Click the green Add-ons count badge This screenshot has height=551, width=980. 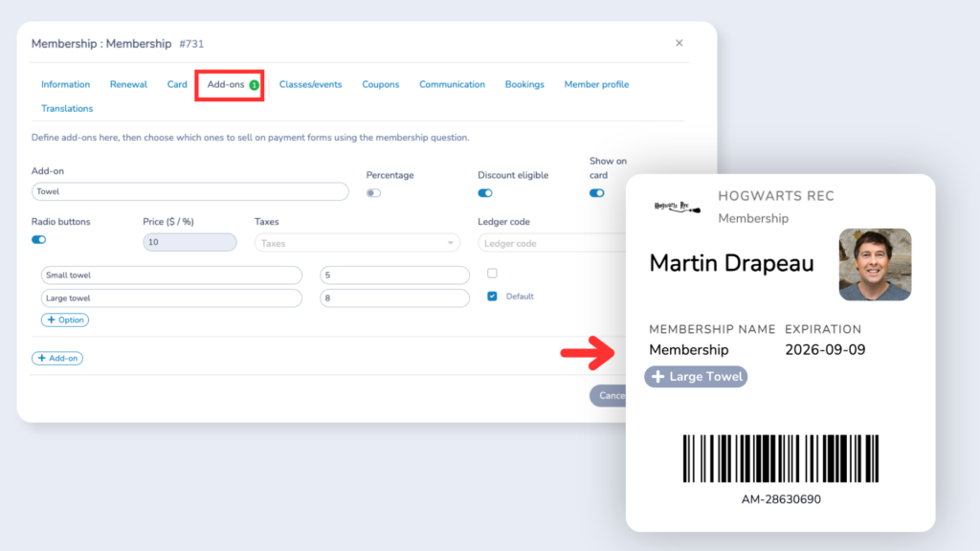pos(254,85)
